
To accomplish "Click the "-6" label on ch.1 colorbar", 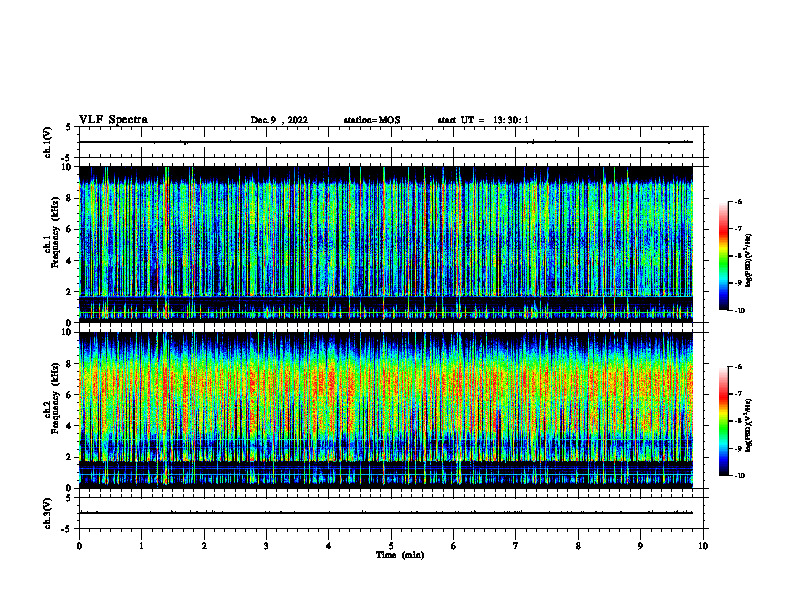I will 738,202.
